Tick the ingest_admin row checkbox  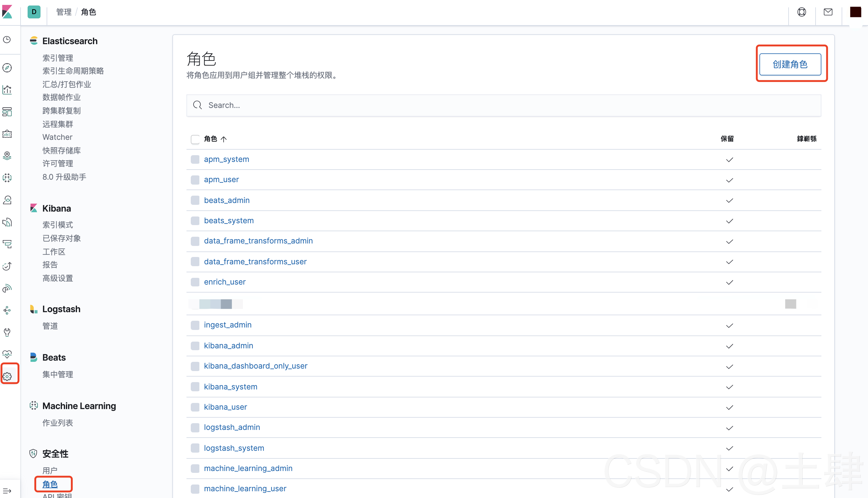click(x=195, y=325)
